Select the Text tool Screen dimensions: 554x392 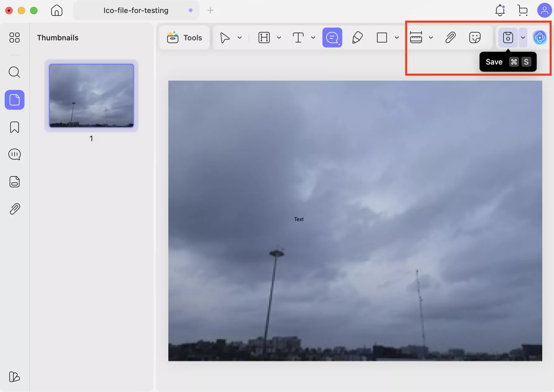coord(298,38)
